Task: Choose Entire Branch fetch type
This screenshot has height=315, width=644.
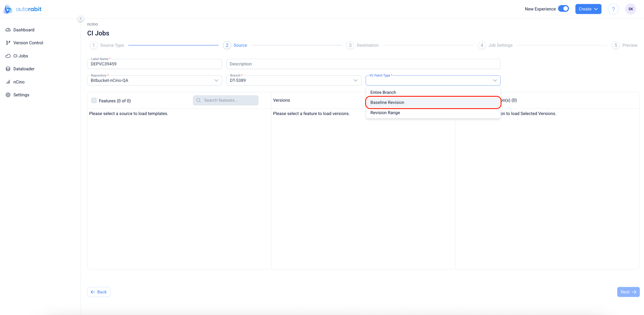Action: pyautogui.click(x=383, y=92)
